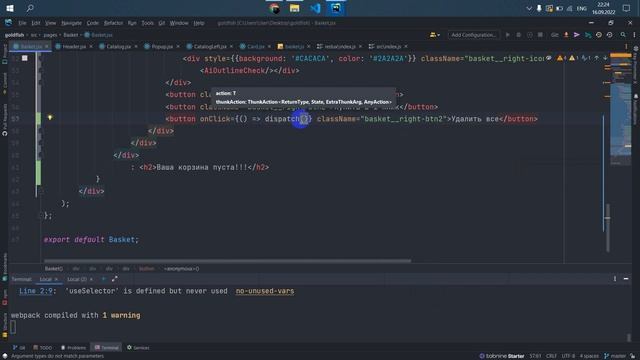
Task: Switch to Header.jsx editor tab
Action: click(x=73, y=47)
